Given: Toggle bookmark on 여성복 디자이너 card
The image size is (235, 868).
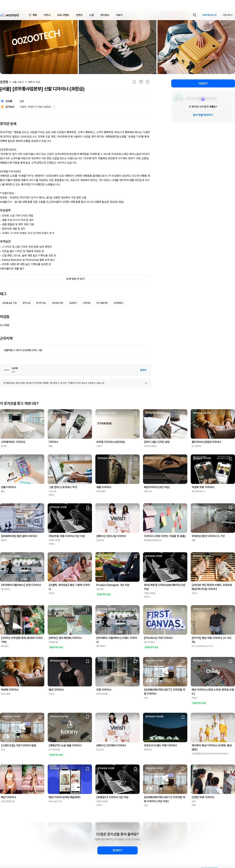Looking at the screenshot, I should (40, 661).
